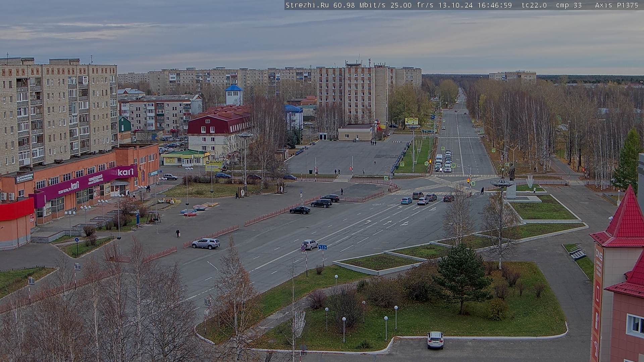Click the Strezhi.Ru overlay text

click(307, 5)
